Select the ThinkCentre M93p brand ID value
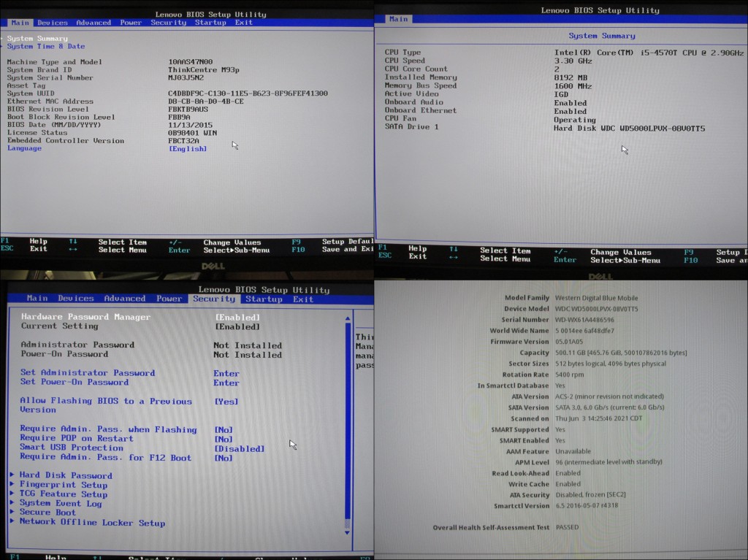 (x=204, y=69)
